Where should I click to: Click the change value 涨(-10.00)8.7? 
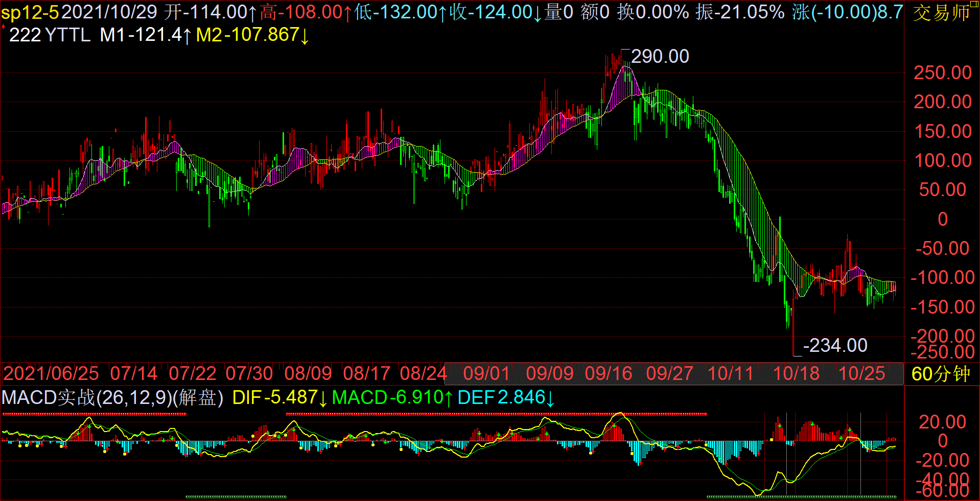point(848,12)
